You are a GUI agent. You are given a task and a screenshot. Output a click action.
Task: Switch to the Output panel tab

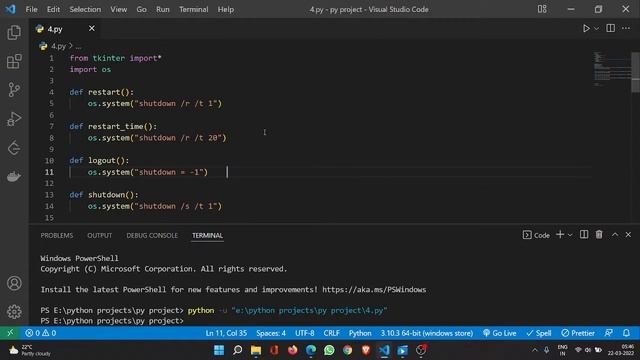[x=100, y=236]
